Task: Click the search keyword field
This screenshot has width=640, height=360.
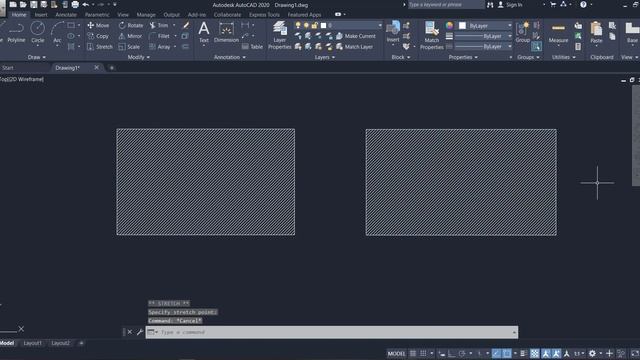Action: pos(446,4)
